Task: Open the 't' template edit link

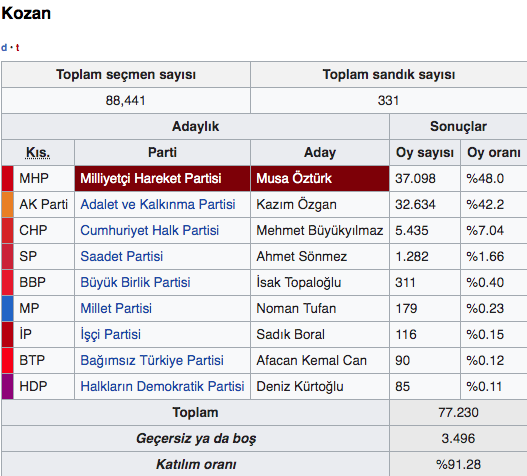Action: click(x=17, y=47)
